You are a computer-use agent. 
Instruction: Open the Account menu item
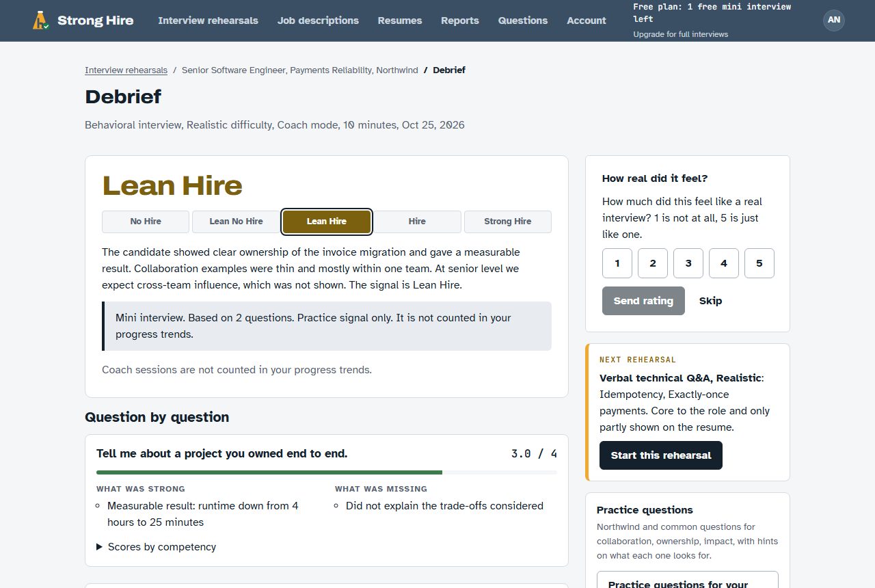click(x=587, y=21)
